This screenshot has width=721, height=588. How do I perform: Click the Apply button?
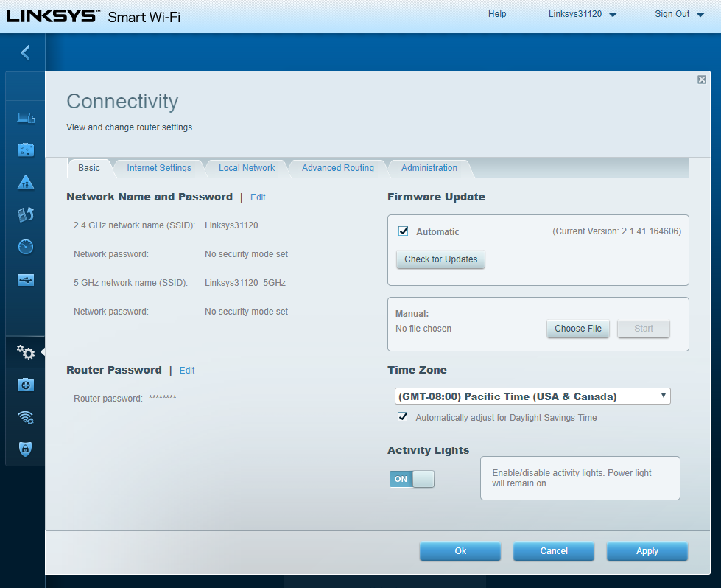point(647,551)
